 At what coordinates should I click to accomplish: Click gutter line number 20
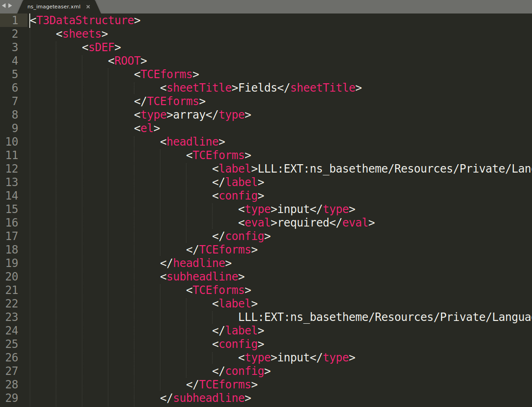[x=12, y=277]
